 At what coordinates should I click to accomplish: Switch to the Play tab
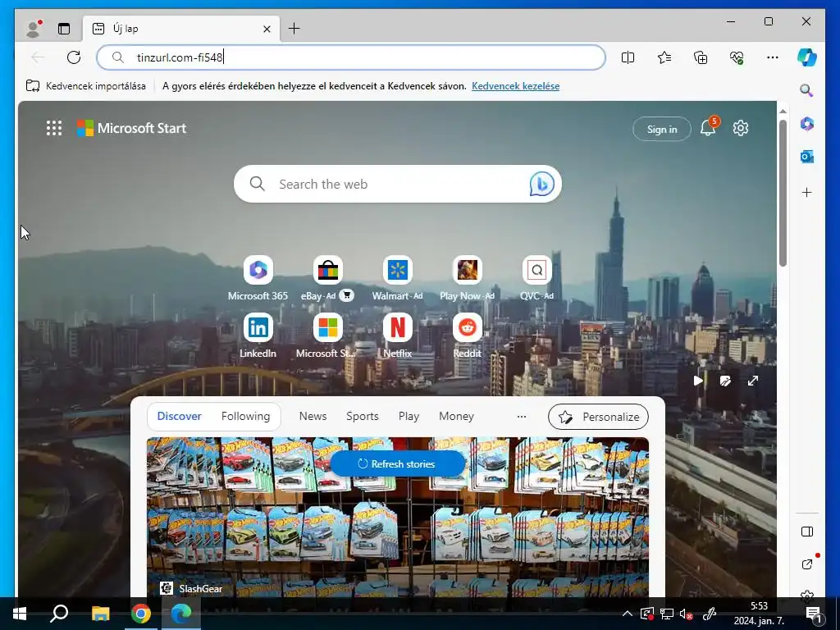coord(409,416)
